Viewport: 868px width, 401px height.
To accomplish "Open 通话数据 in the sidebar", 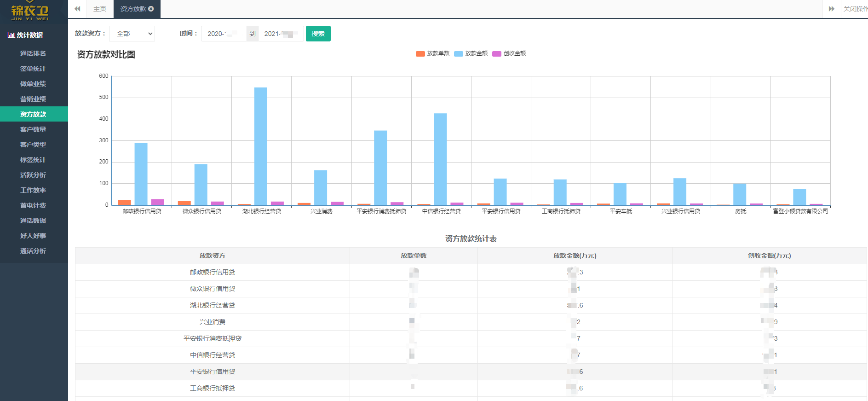I will pos(33,221).
